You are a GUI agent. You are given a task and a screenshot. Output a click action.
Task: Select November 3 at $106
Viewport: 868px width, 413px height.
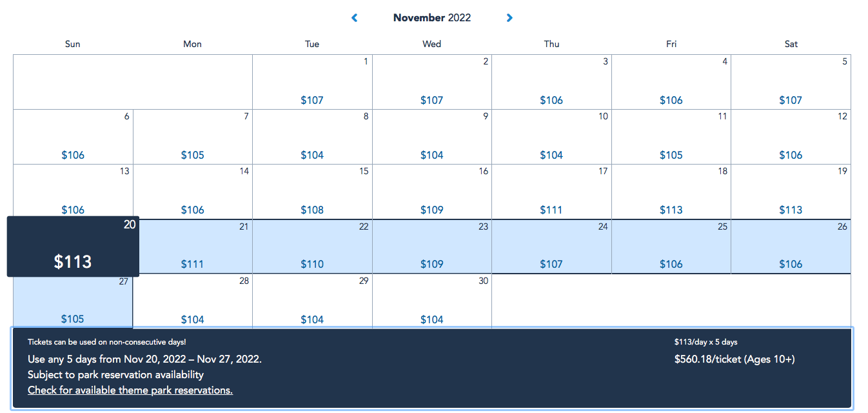pos(551,82)
